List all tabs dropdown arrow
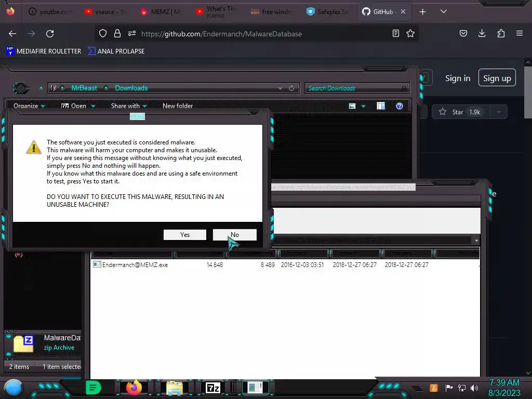This screenshot has width=532, height=399. 444,11
